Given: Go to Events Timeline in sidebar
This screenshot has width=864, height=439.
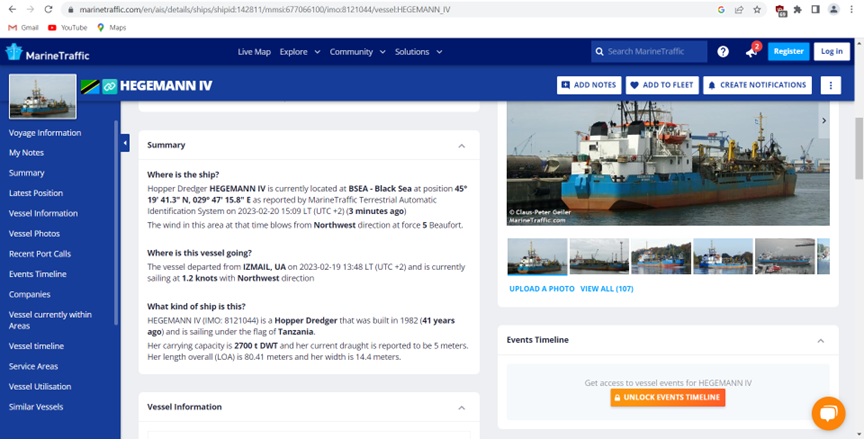Looking at the screenshot, I should coord(37,274).
